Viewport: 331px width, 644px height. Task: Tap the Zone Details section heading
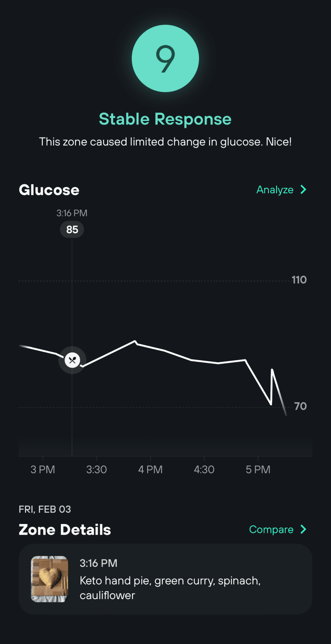tap(65, 530)
